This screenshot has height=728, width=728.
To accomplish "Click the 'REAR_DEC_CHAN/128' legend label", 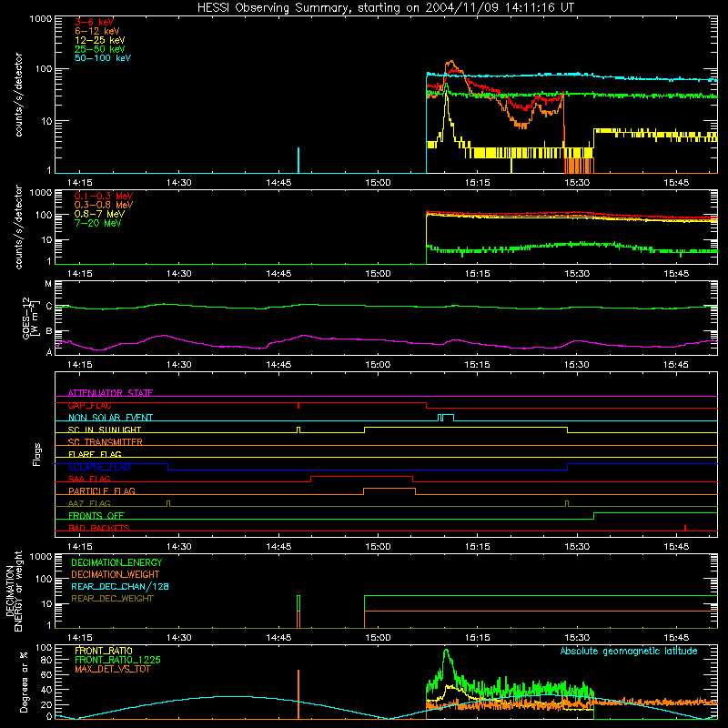I will point(120,586).
